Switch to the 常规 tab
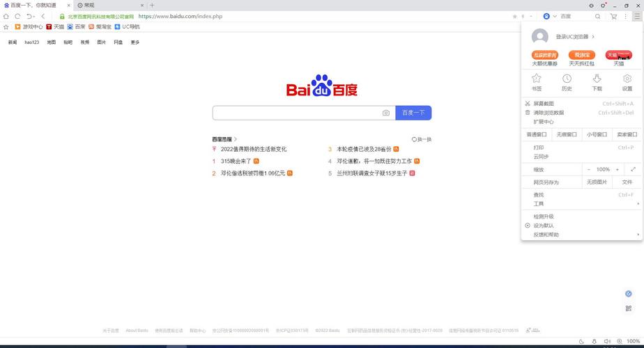644x348 pixels. tap(110, 6)
